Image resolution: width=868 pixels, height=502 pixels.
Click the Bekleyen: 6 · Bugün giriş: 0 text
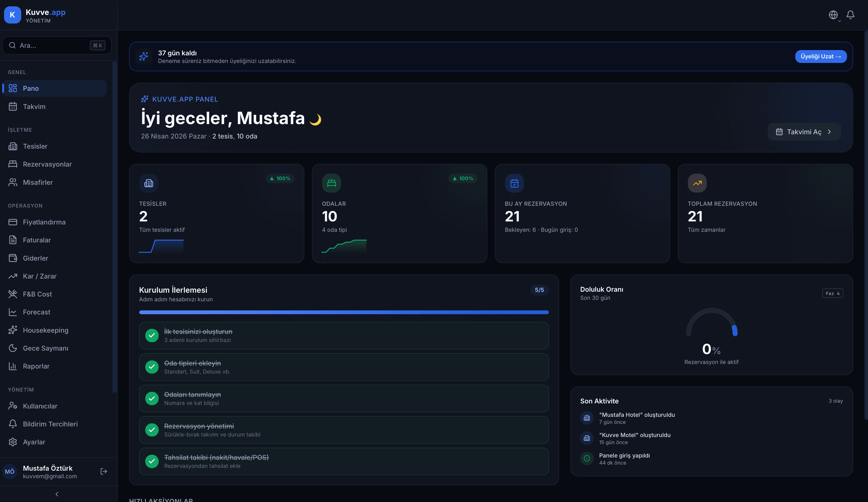(541, 230)
